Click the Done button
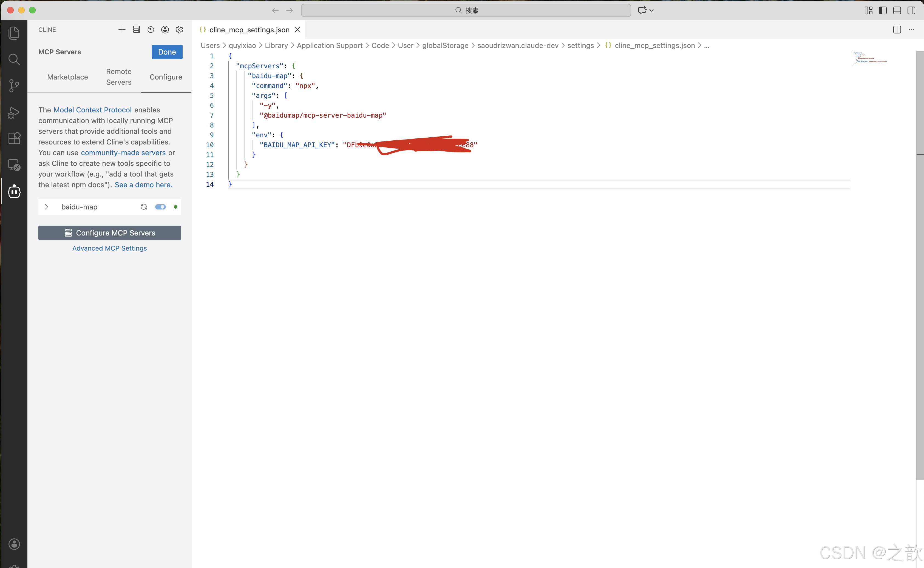 tap(167, 52)
